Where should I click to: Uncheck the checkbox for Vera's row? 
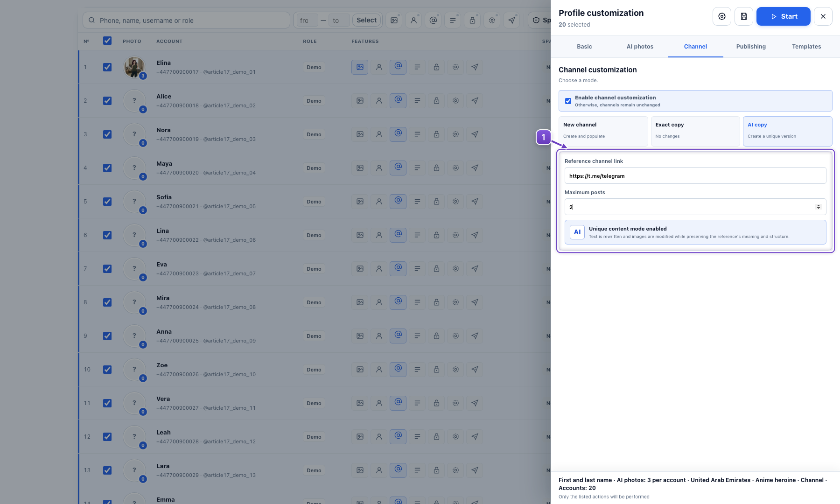pyautogui.click(x=107, y=403)
